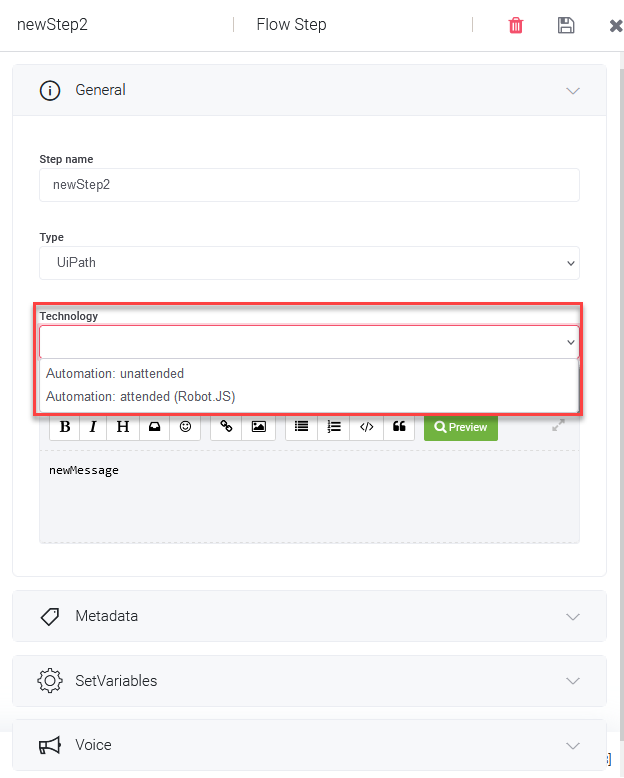The height and width of the screenshot is (778, 624).
Task: Add a bulleted list
Action: pos(301,427)
